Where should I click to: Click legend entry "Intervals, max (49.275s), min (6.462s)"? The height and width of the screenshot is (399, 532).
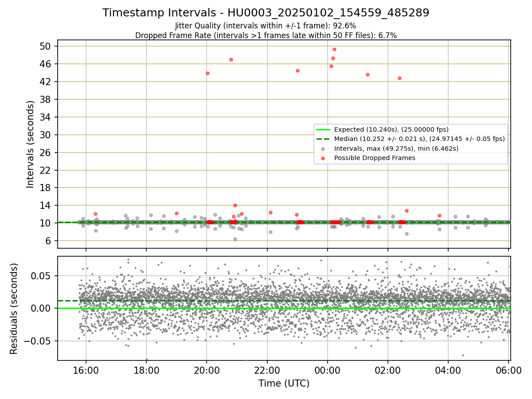point(396,149)
